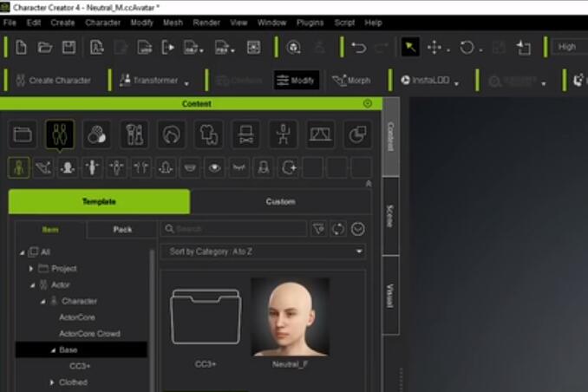
Task: Open the Render menu
Action: 206,23
